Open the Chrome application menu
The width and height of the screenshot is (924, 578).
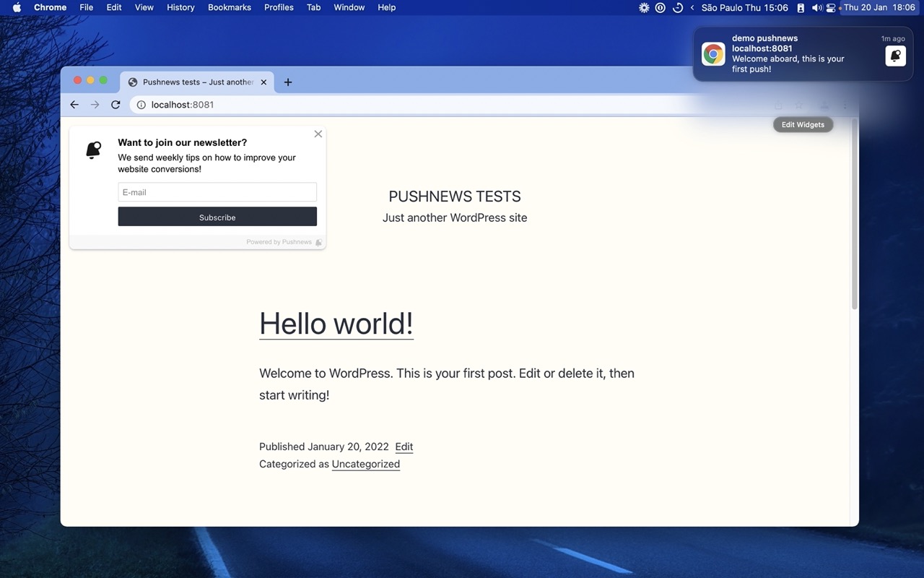(50, 7)
